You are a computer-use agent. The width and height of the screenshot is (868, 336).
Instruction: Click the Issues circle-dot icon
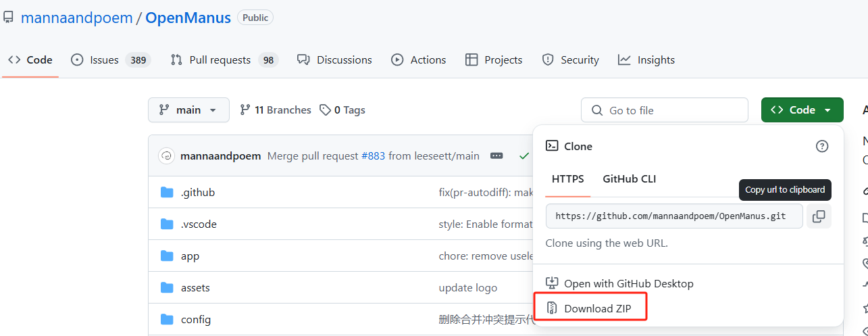(77, 59)
